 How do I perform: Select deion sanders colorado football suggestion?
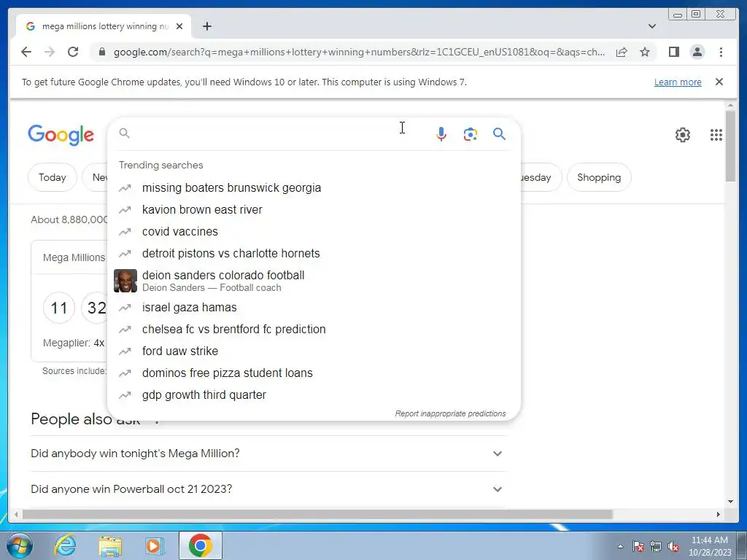(314, 281)
